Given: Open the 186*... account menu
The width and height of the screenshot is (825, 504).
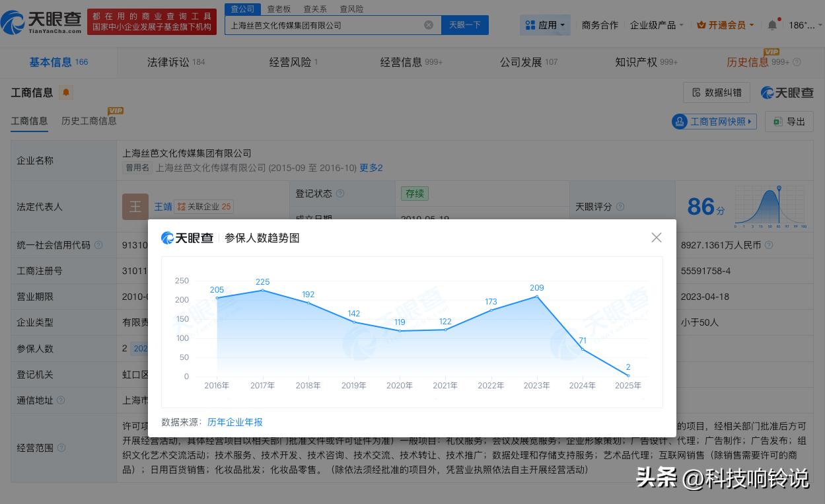Looking at the screenshot, I should tap(803, 24).
